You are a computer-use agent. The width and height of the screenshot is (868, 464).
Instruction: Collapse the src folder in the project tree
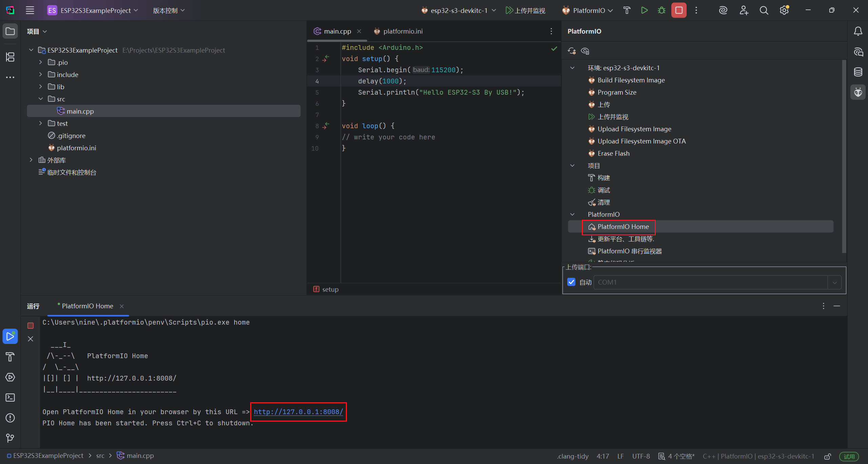coord(41,99)
